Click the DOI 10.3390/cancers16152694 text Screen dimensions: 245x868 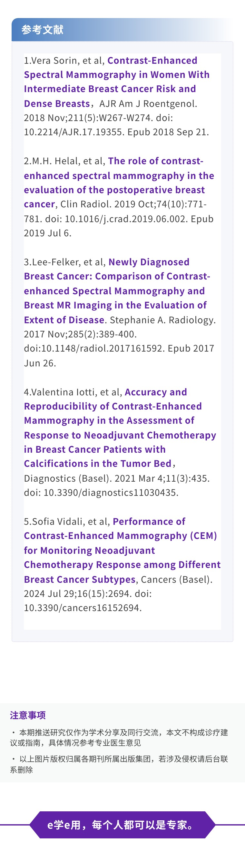point(82,608)
